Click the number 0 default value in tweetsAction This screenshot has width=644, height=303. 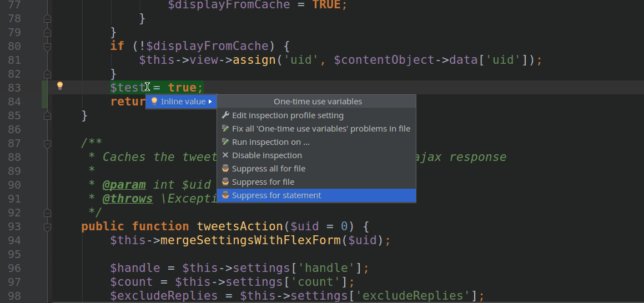[345, 226]
